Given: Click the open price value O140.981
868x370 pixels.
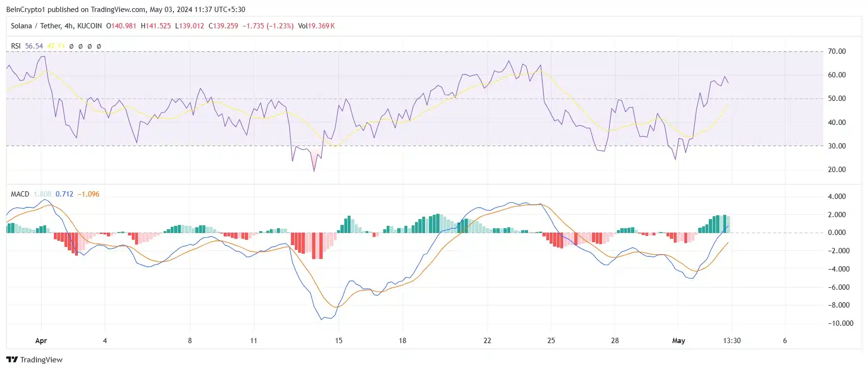Looking at the screenshot, I should tap(121, 26).
